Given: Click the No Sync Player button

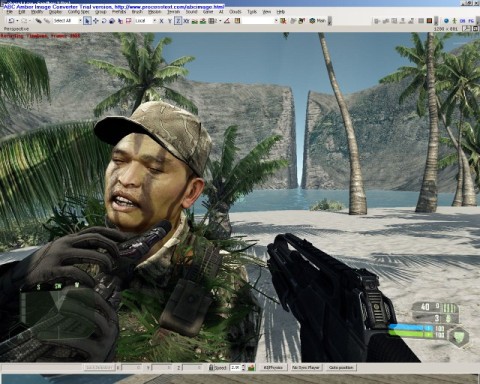Looking at the screenshot, I should click(x=306, y=367).
